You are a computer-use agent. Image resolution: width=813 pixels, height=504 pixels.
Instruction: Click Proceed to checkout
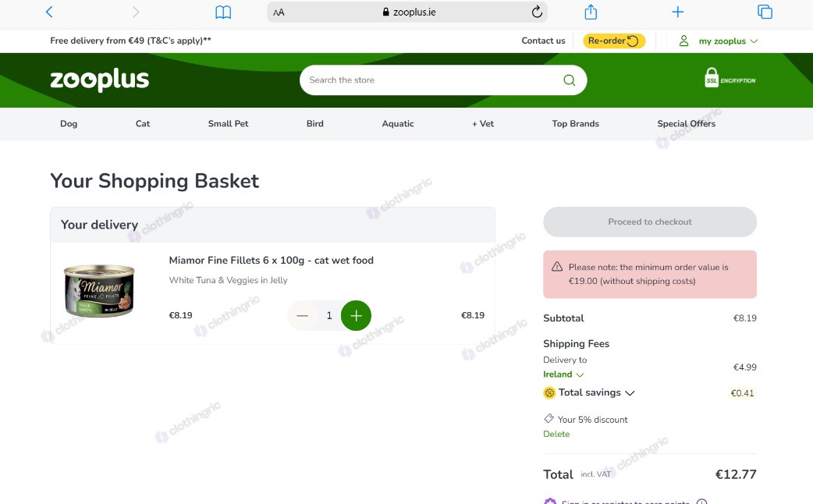point(650,222)
